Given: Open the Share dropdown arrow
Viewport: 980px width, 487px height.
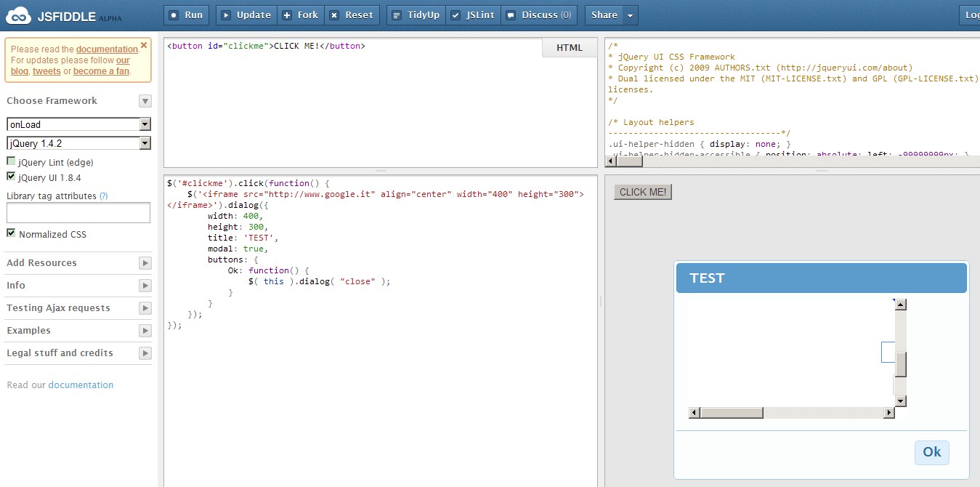Looking at the screenshot, I should [630, 15].
